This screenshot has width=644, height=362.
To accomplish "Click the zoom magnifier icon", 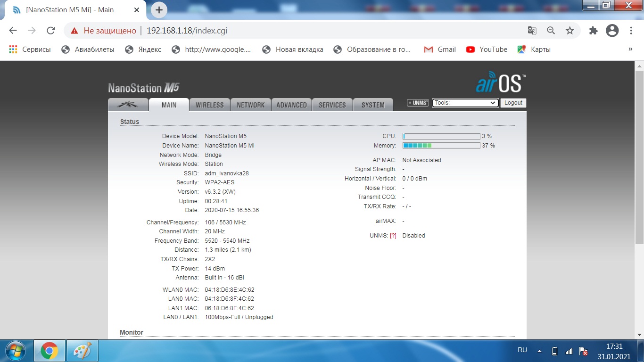I will tap(551, 31).
